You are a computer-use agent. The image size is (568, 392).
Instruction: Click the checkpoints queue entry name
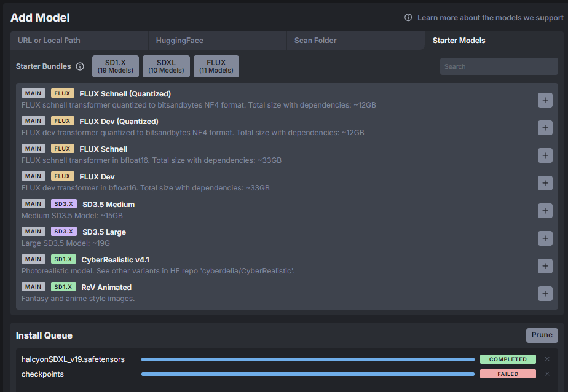click(x=42, y=374)
